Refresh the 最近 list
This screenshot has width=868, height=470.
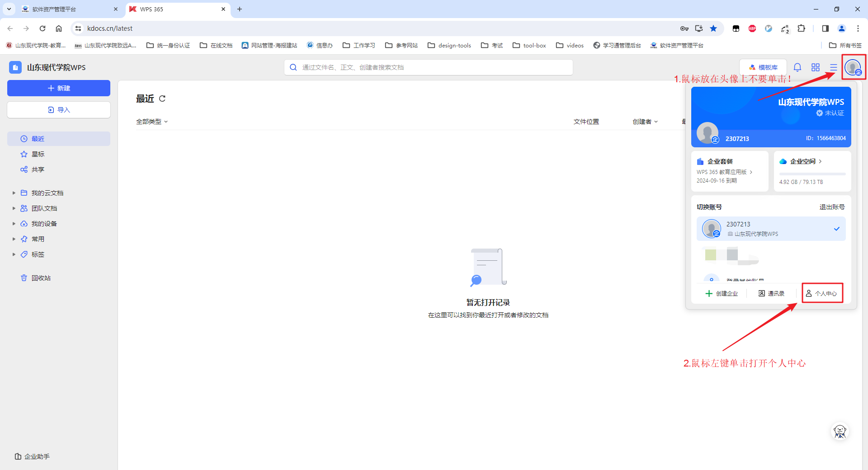[162, 99]
